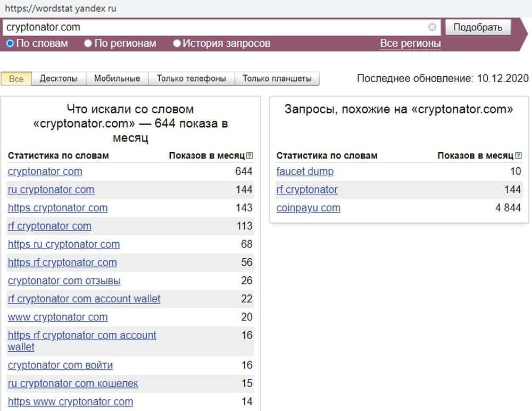Open the Все регионы region selector

pos(410,44)
